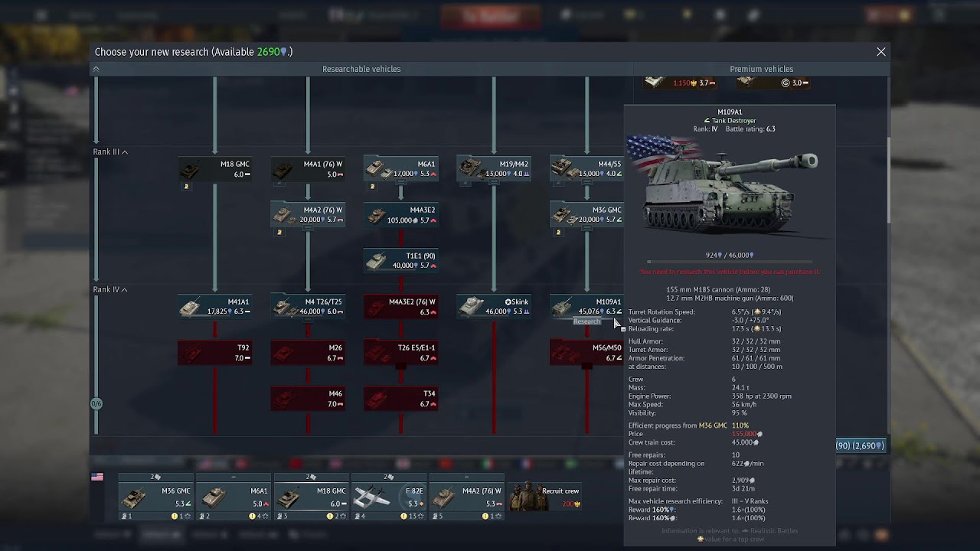
Task: Choose the M6A1 tank in Rank III tree
Action: 400,169
